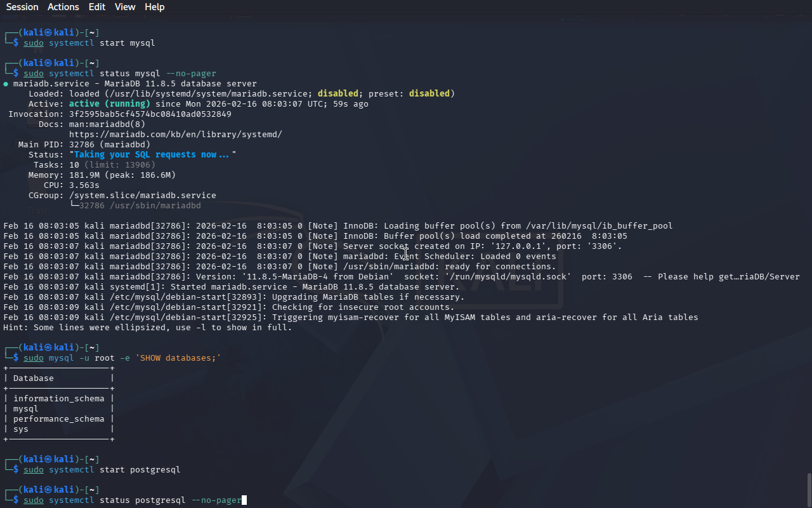Screen dimensions: 812x508
Task: Open the Edit menu
Action: pos(97,7)
